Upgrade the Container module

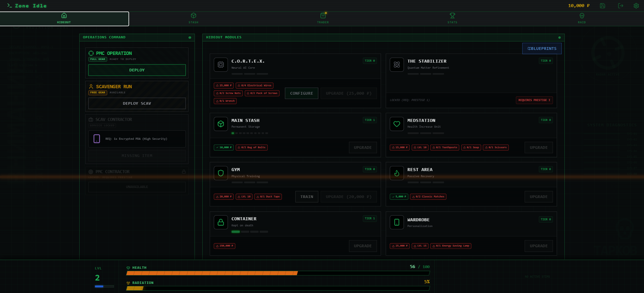tap(363, 246)
